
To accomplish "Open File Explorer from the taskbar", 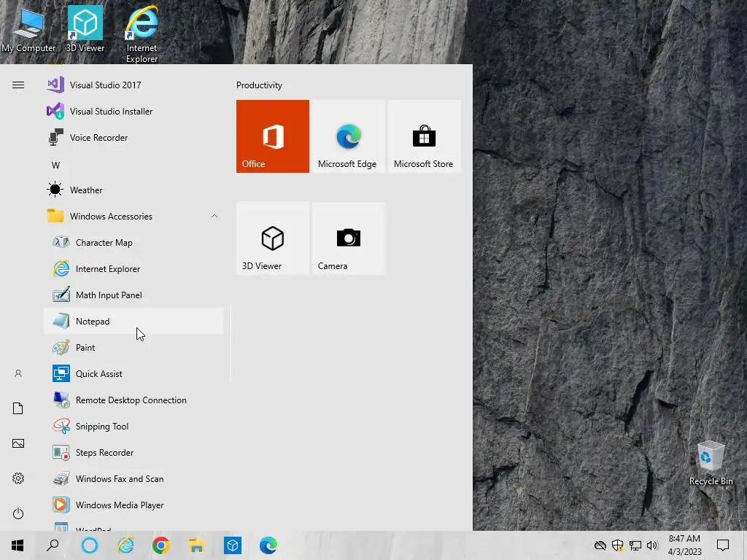I will point(196,545).
